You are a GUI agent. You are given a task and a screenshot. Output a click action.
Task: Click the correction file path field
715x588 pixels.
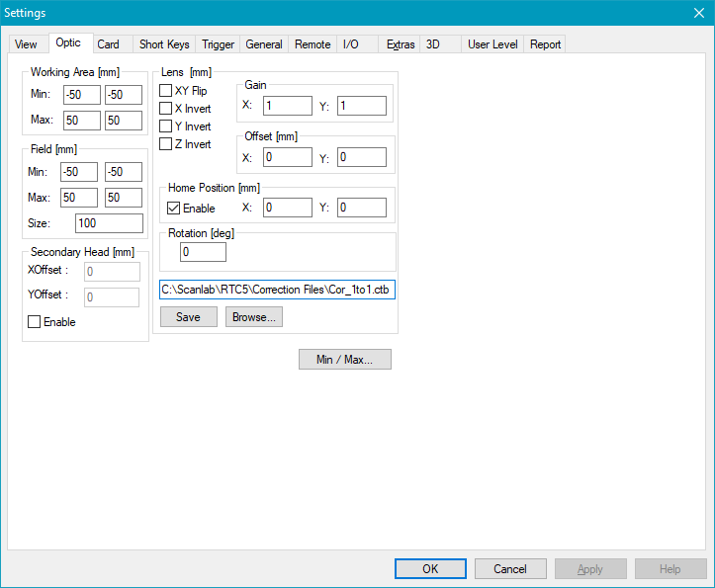tap(277, 291)
